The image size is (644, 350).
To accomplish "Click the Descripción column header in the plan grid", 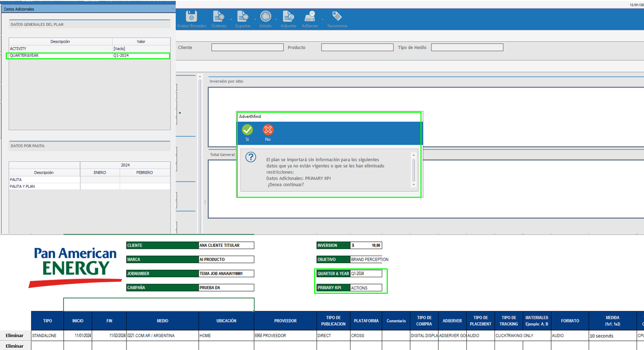I will pos(60,41).
